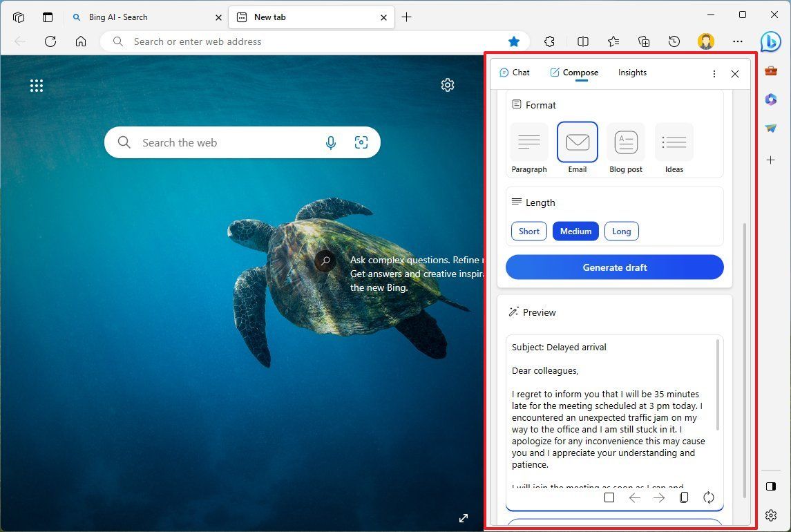791x532 pixels.
Task: Open the page settings gear on new tab
Action: pyautogui.click(x=448, y=84)
